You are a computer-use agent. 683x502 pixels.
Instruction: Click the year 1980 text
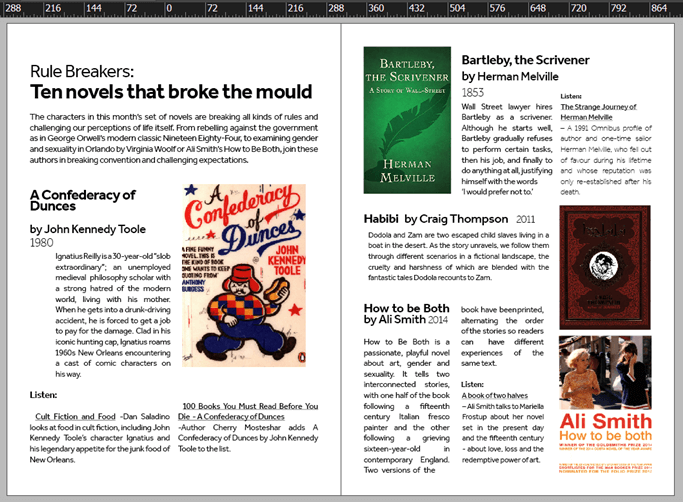tap(41, 243)
